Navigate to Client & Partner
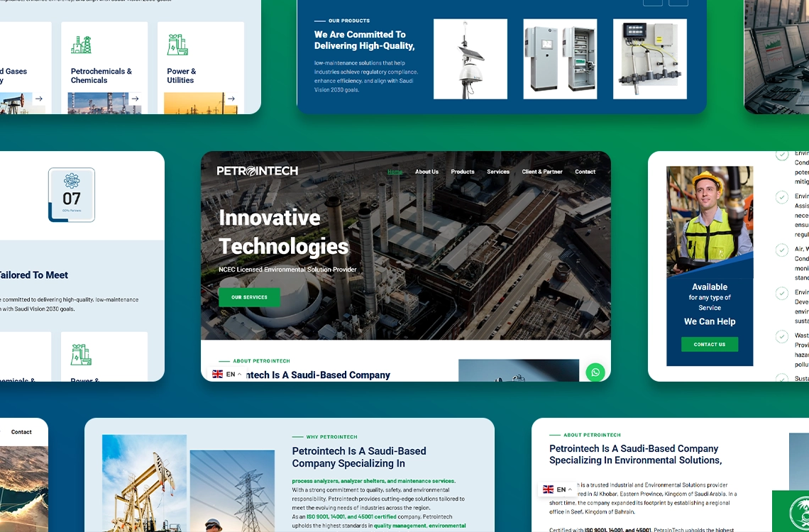Image resolution: width=809 pixels, height=532 pixels. tap(542, 172)
